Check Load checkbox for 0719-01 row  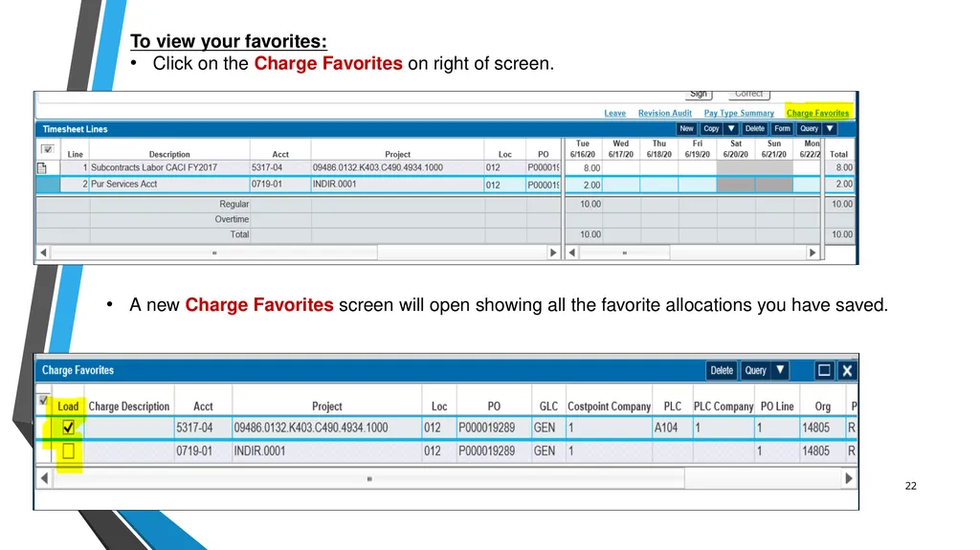coord(68,451)
